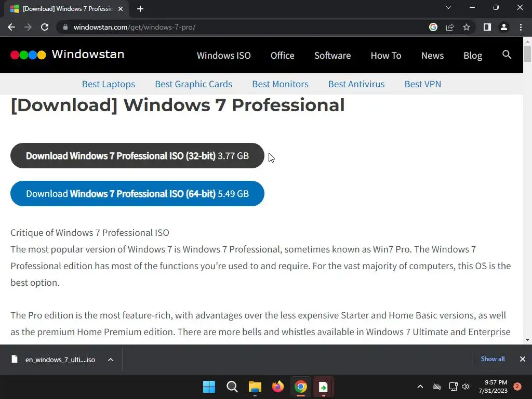Show all downloads
Viewport: 532px width, 399px height.
click(x=493, y=359)
